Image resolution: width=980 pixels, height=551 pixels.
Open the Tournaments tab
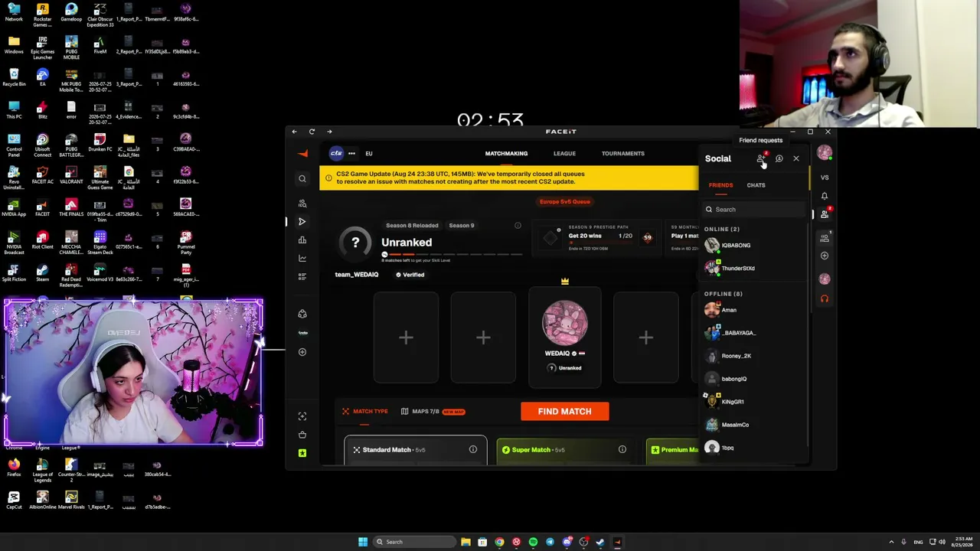(x=623, y=154)
